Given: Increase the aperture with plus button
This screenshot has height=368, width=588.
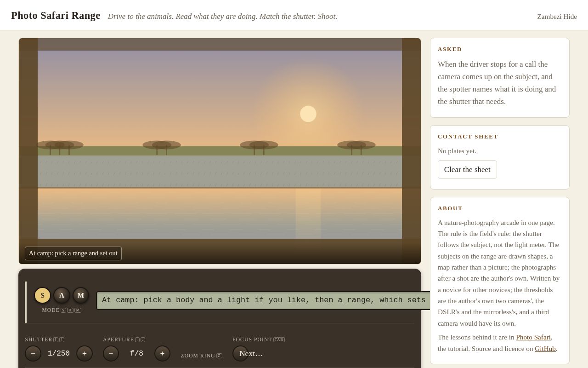Looking at the screenshot, I should 162,353.
